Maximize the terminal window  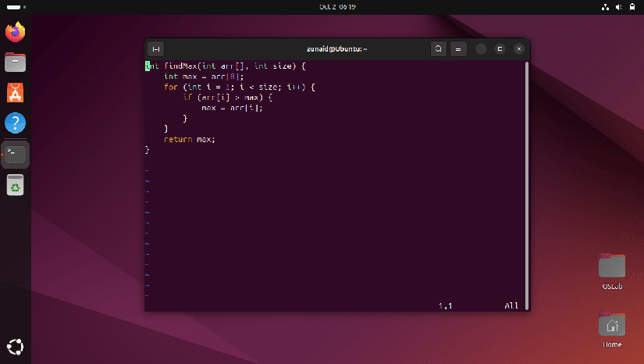point(500,49)
